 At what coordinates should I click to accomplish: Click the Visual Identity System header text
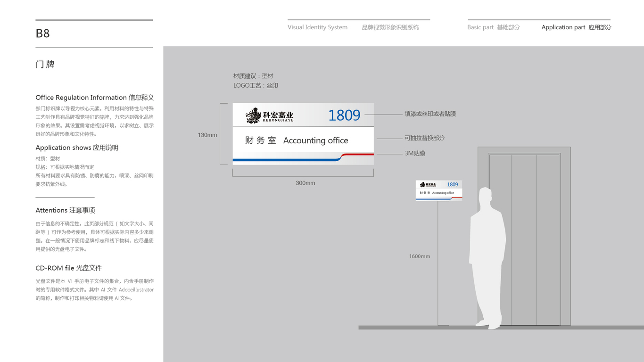(317, 27)
